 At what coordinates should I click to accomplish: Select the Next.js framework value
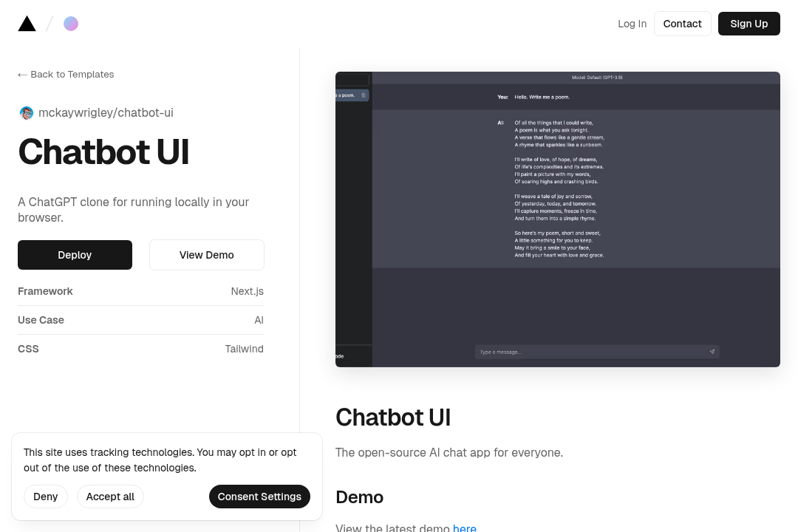pos(248,291)
